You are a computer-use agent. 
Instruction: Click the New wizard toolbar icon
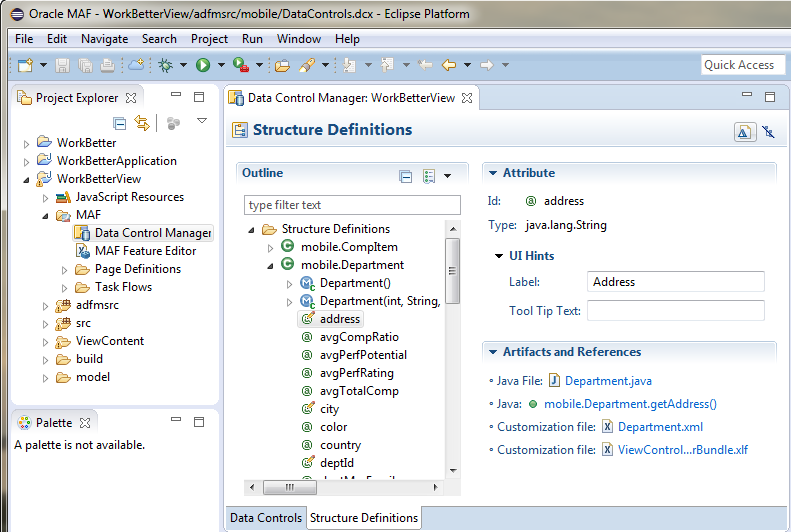[x=25, y=65]
